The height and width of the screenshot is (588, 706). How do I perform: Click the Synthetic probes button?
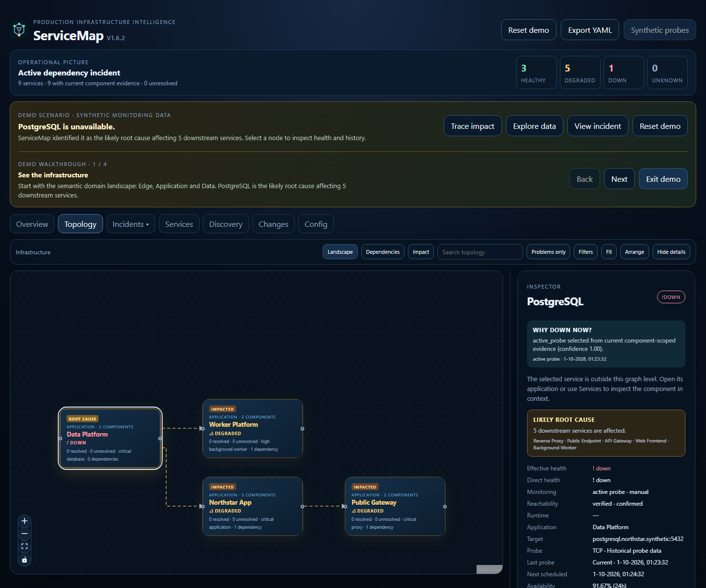[660, 30]
